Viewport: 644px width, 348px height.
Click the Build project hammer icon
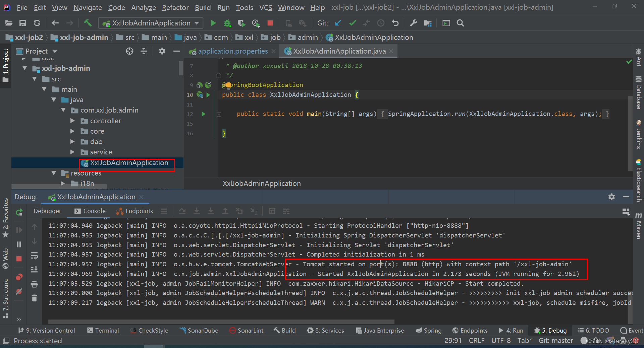(x=88, y=23)
